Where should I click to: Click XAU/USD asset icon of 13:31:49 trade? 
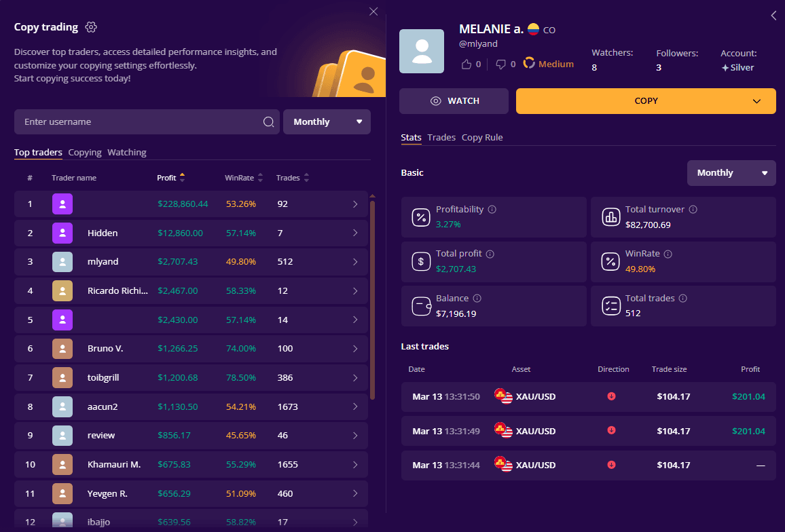click(503, 431)
